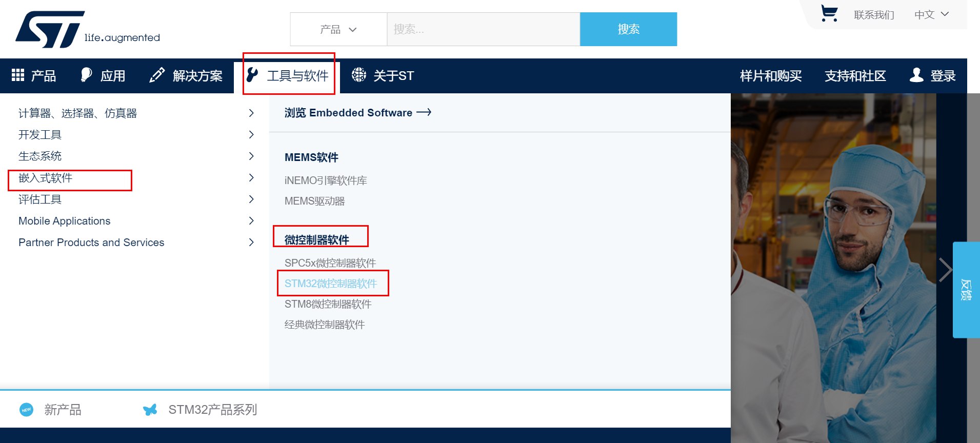Click the 微控制器软件 heading link
This screenshot has height=443, width=980.
click(317, 239)
